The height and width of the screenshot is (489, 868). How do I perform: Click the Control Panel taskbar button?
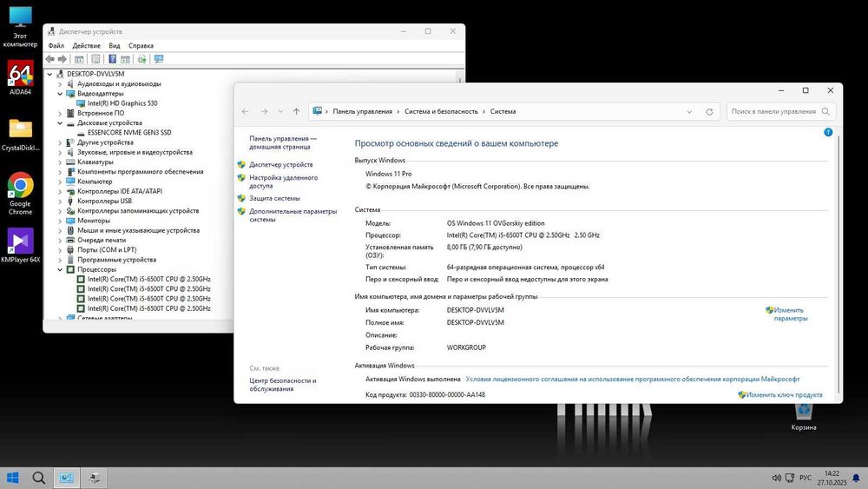(x=67, y=478)
